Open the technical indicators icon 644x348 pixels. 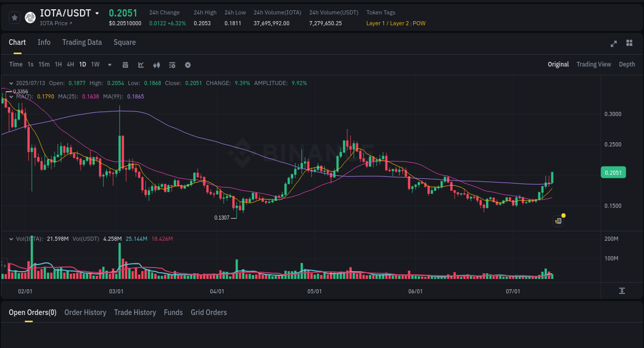pos(156,64)
